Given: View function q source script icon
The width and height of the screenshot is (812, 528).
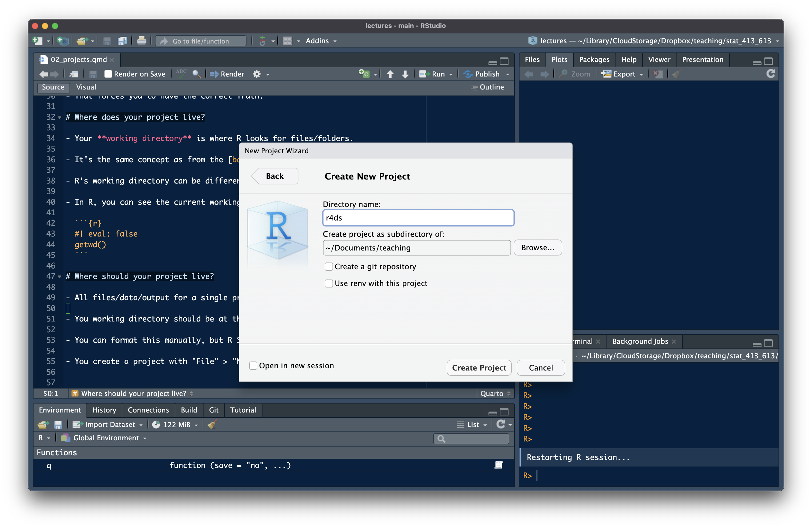Looking at the screenshot, I should [x=498, y=465].
